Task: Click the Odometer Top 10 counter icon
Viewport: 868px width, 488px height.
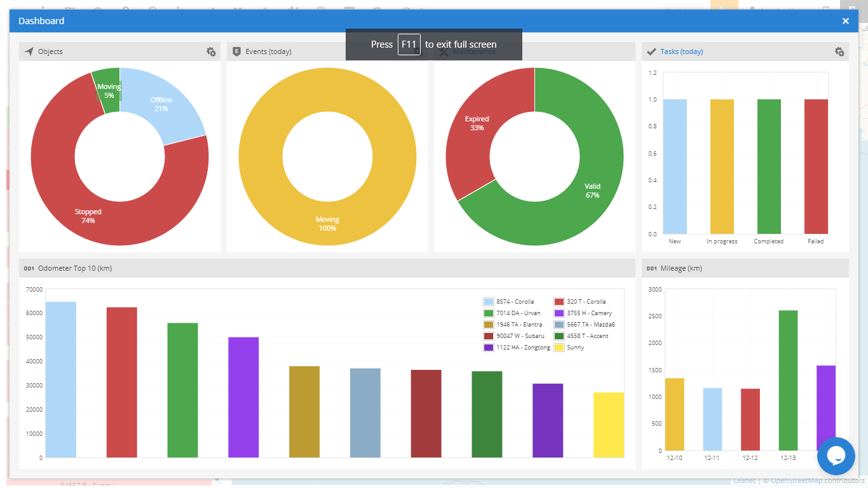Action: [x=29, y=269]
